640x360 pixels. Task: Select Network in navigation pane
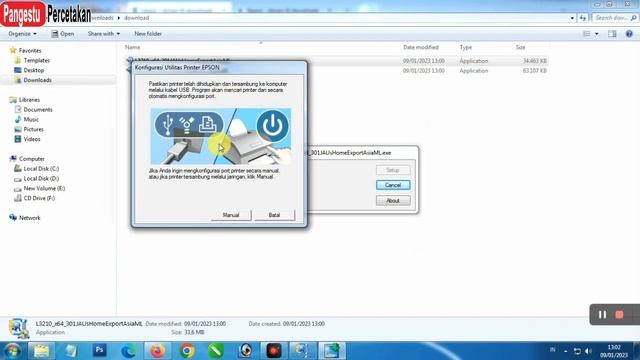29,218
